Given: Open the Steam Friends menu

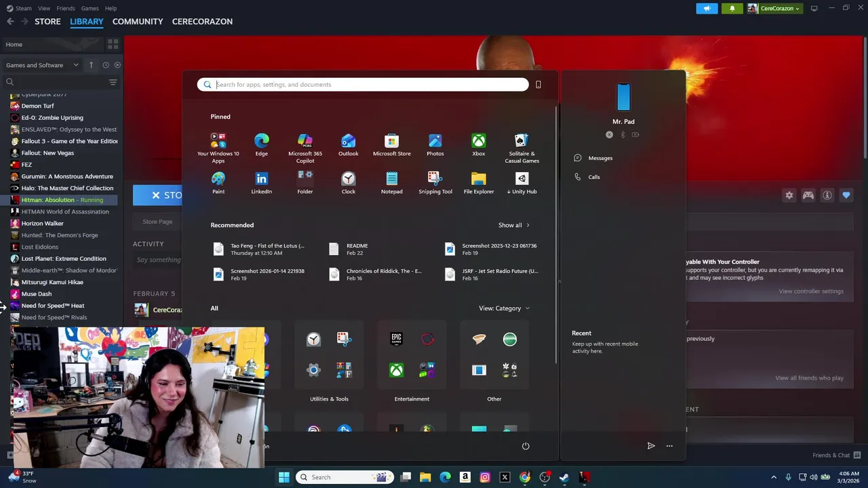Looking at the screenshot, I should click(66, 8).
